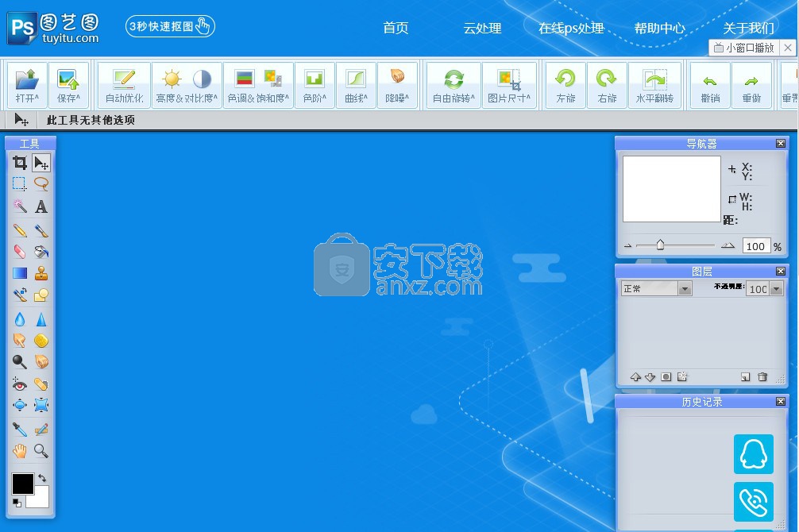
Task: Activate the Red Eye removal tool
Action: coord(20,384)
